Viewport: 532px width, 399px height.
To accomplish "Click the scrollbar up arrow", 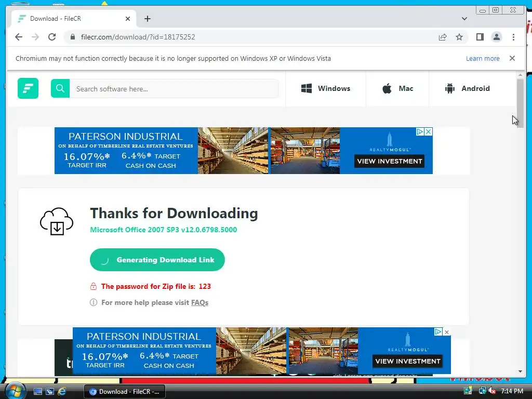I will (520, 75).
